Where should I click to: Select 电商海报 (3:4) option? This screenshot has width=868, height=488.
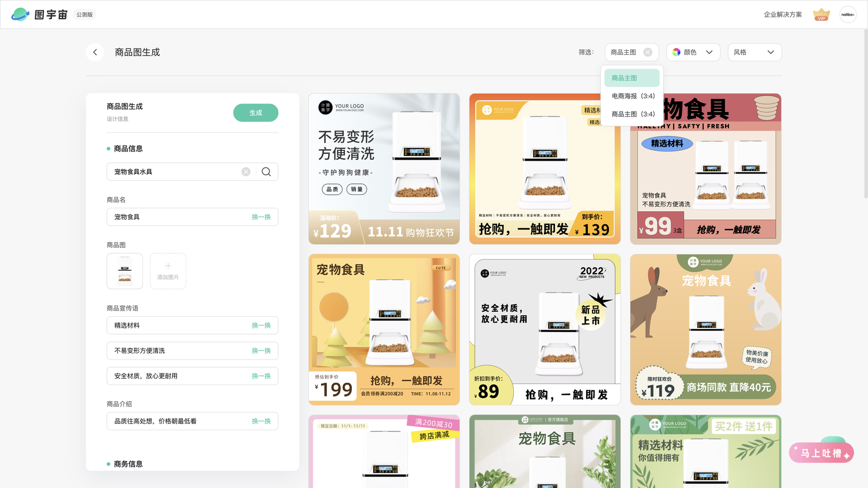tap(633, 96)
